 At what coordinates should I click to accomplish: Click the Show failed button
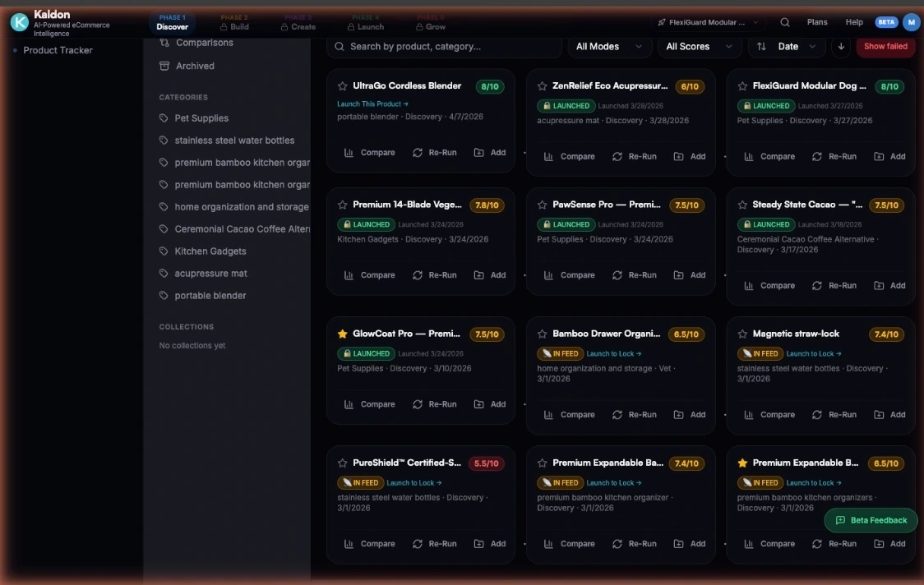point(885,47)
